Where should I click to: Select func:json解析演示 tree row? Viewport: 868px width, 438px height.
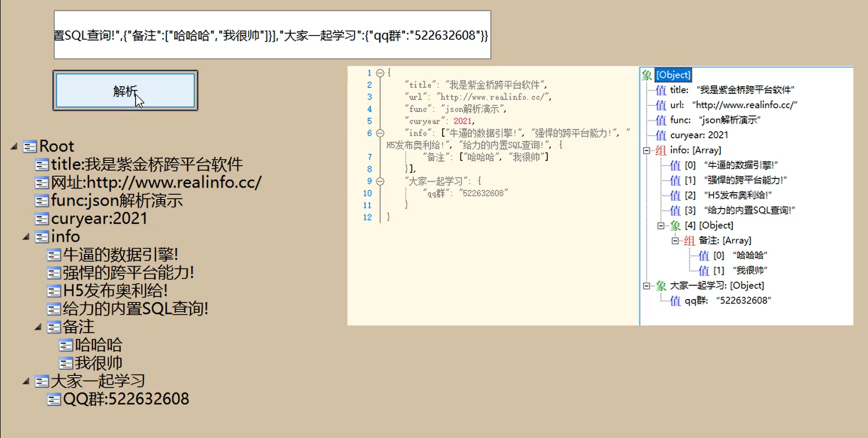(x=117, y=201)
